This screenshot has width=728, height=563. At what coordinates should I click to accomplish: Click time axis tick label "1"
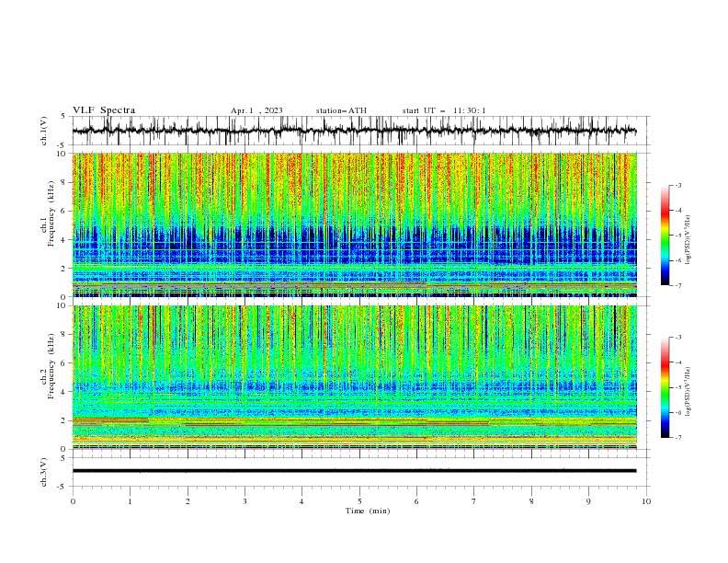tap(130, 501)
